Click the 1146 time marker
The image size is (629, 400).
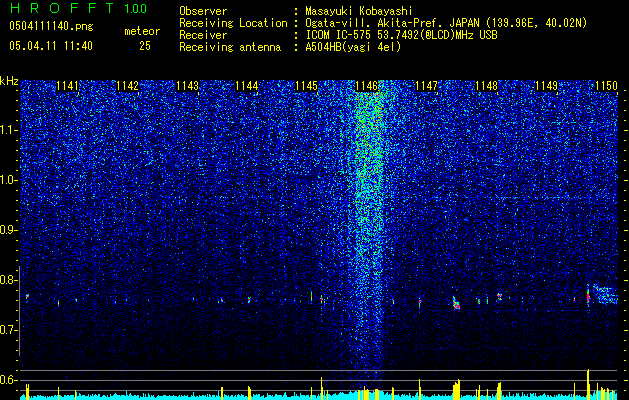[366, 86]
